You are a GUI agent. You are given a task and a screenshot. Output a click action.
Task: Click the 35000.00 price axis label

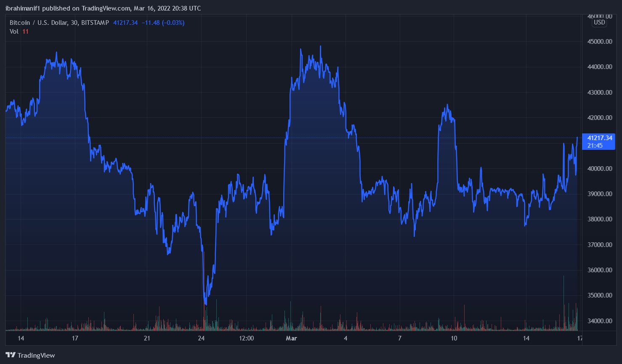tap(599, 295)
